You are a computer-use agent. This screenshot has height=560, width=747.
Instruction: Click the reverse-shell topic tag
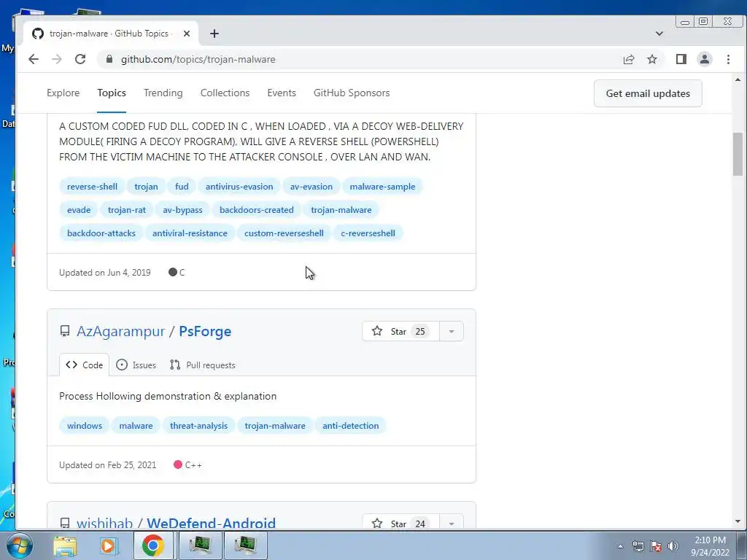[x=92, y=186]
